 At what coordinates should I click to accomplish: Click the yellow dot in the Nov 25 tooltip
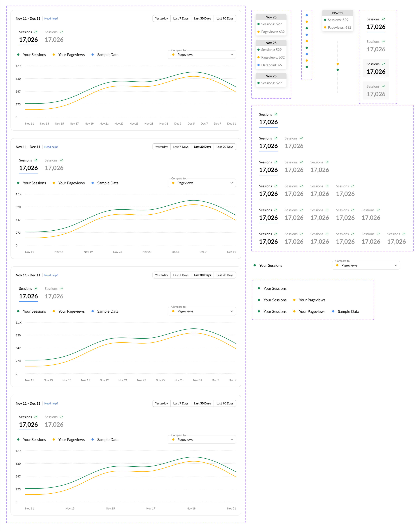coord(258,32)
